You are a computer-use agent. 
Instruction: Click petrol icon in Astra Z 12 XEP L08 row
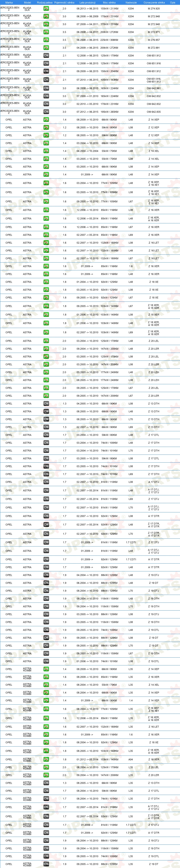[x=46, y=127]
